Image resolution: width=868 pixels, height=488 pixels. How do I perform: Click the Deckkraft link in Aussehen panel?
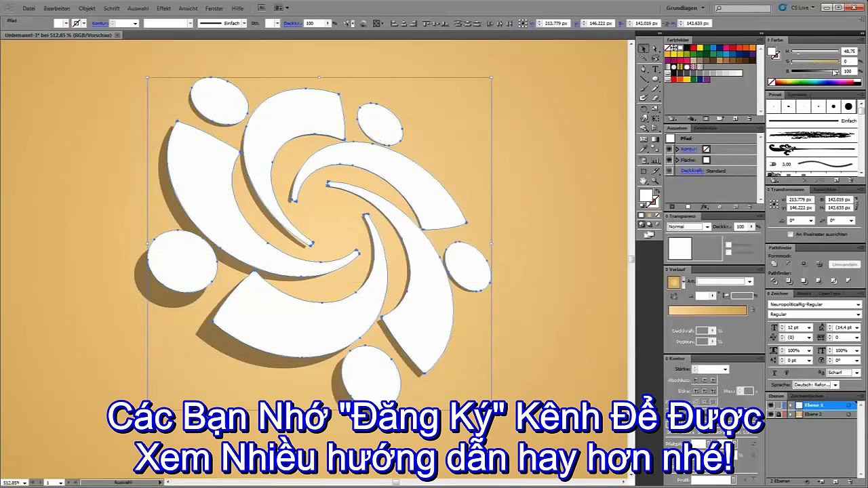coord(693,171)
